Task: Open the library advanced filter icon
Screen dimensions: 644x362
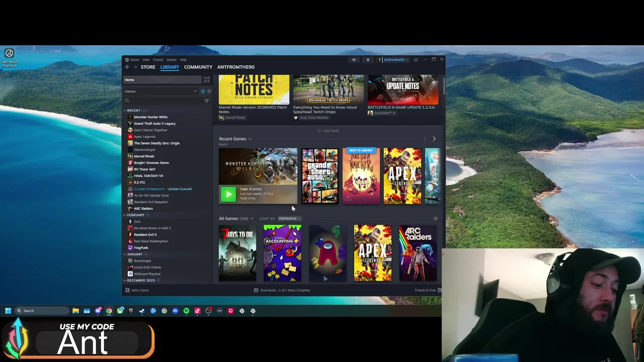Action: click(207, 101)
